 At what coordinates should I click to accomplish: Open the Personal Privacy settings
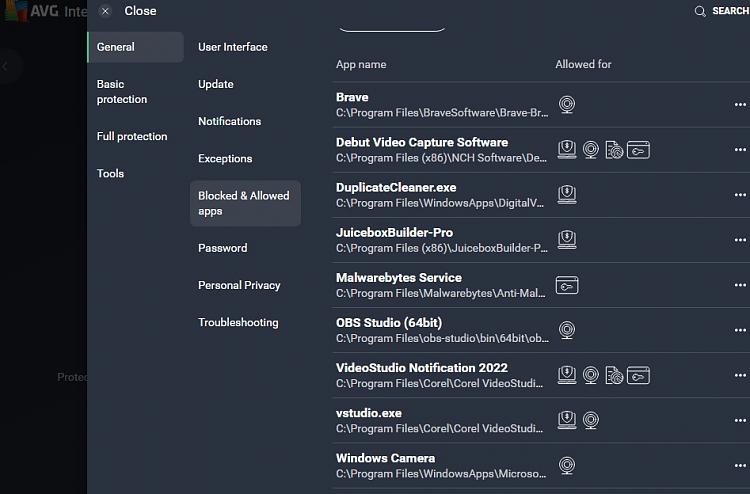pyautogui.click(x=239, y=285)
